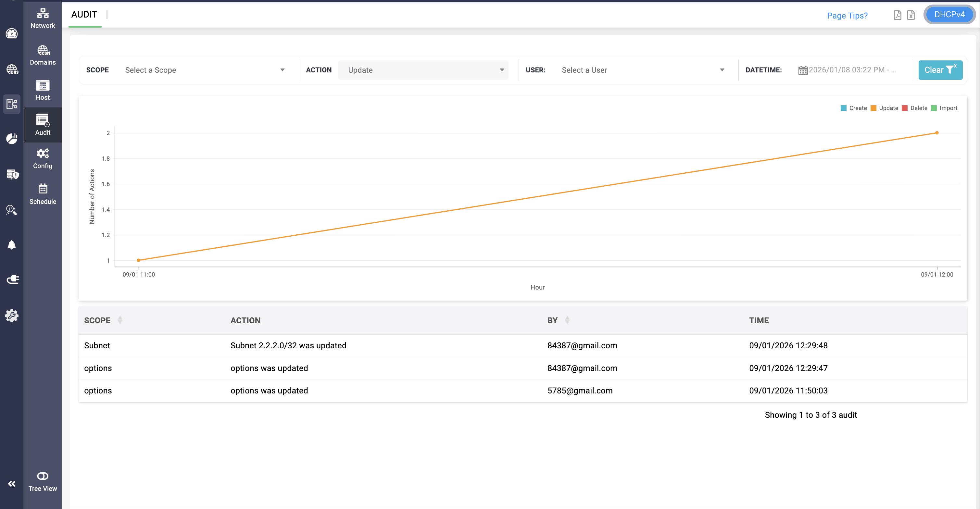
Task: Expand the Select a Scope dropdown
Action: pyautogui.click(x=205, y=70)
